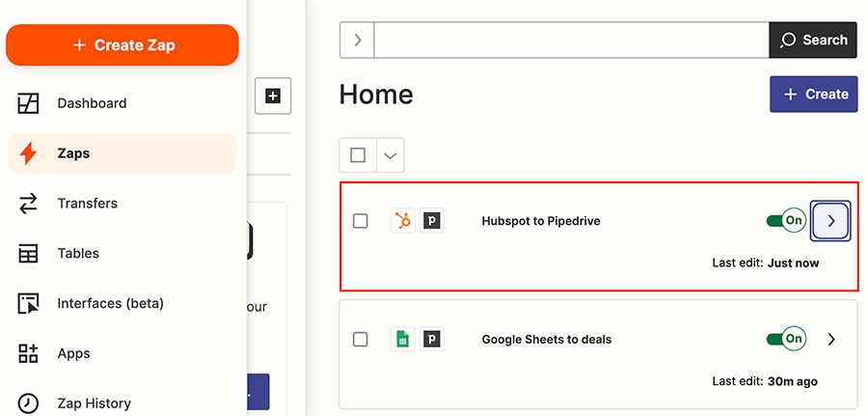Click the Dashboard grid icon
The image size is (868, 416).
(28, 103)
